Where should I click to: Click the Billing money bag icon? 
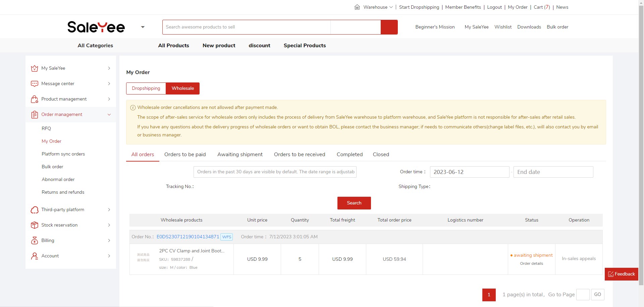pos(34,241)
